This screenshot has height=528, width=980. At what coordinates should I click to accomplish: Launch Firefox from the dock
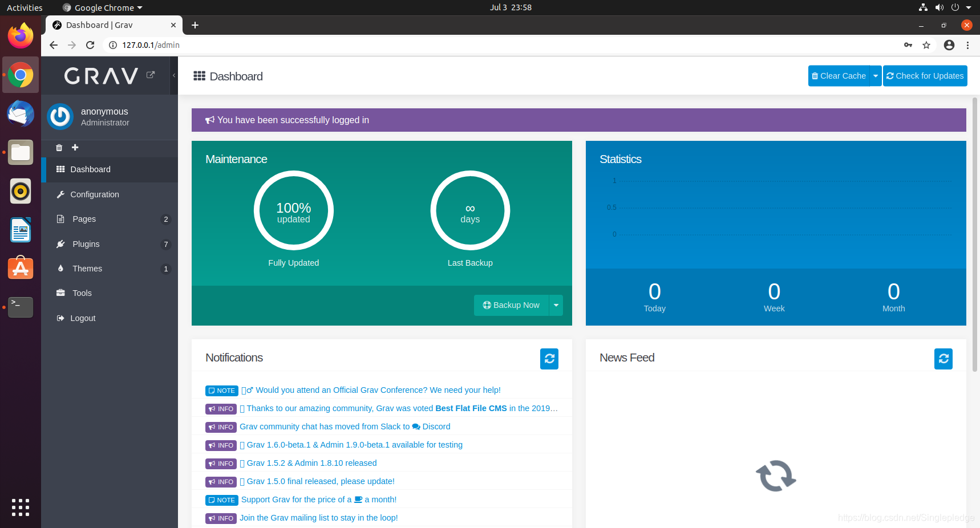21,36
